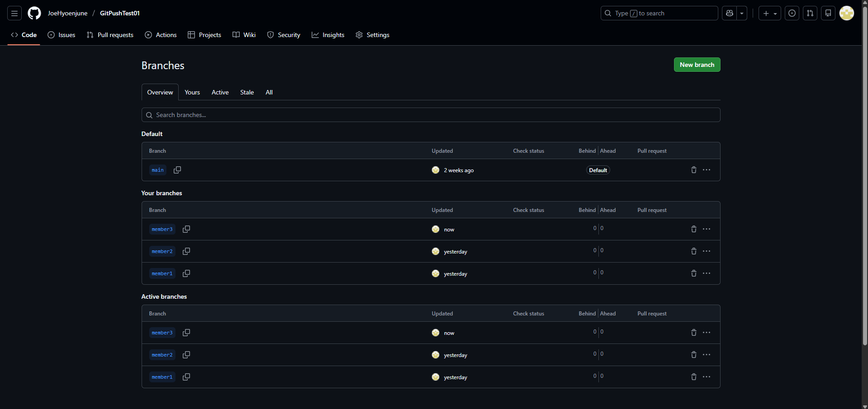Open more options for main branch

coord(707,170)
